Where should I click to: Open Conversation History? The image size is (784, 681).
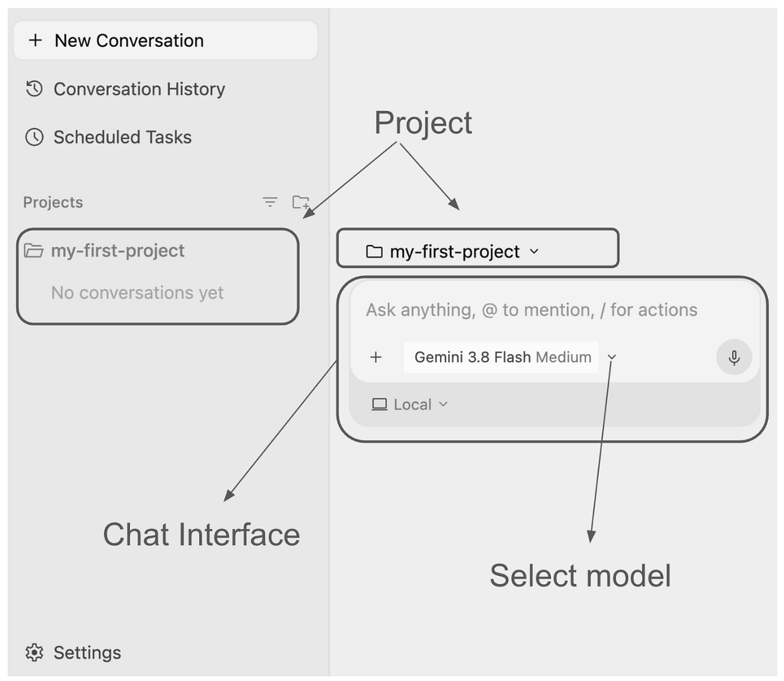(125, 89)
